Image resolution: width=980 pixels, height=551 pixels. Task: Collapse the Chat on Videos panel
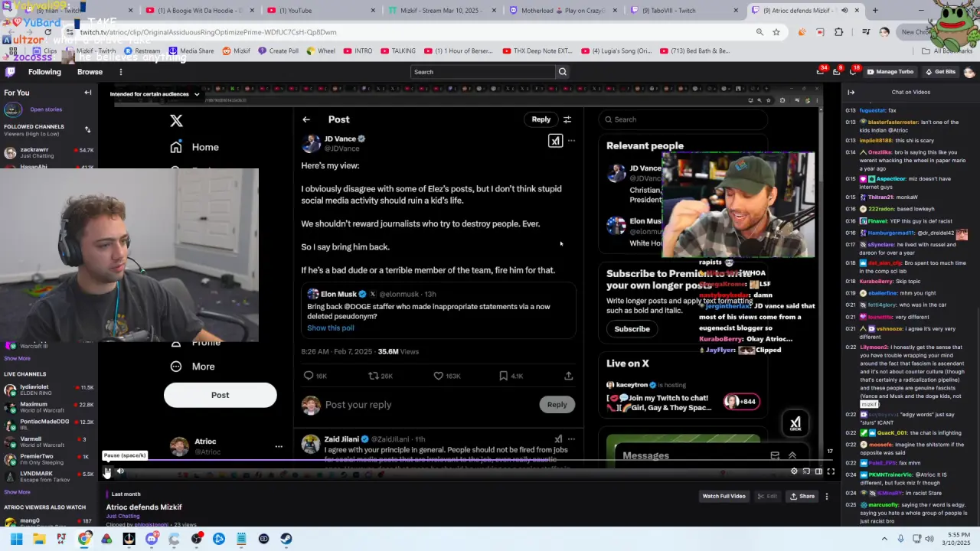tap(851, 93)
